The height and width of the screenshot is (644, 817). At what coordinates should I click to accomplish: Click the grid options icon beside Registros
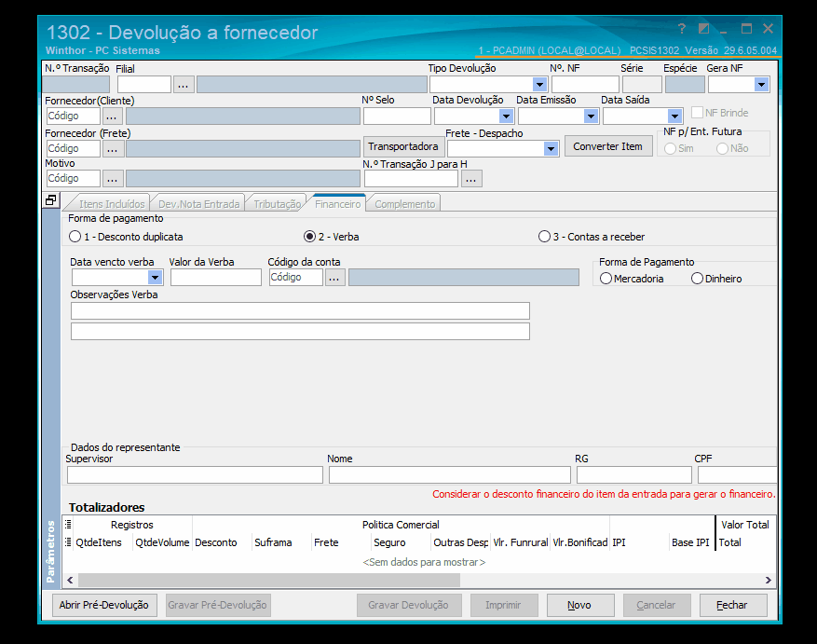pyautogui.click(x=68, y=525)
